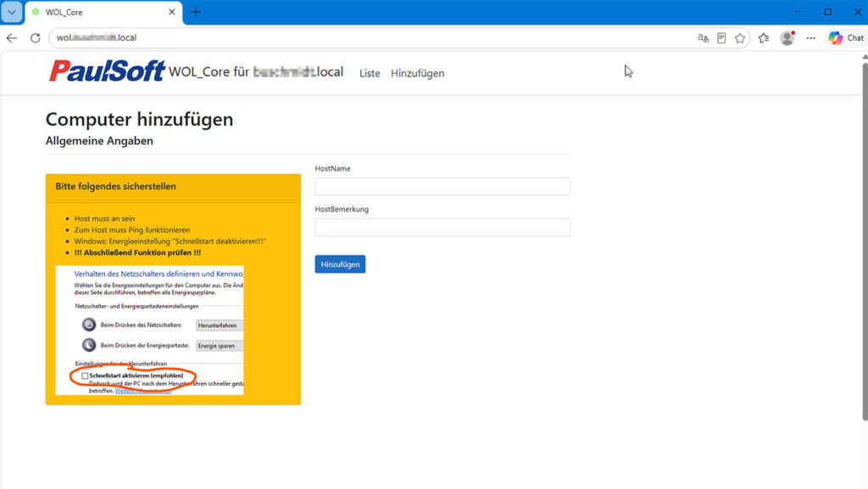868x489 pixels.
Task: Open the Liste navigation item
Action: pyautogui.click(x=370, y=73)
